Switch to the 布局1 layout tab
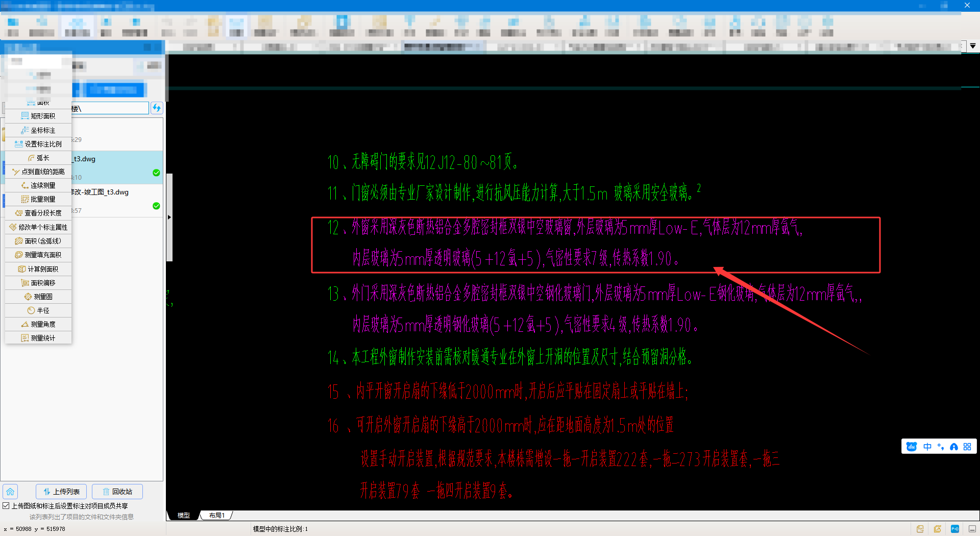The width and height of the screenshot is (980, 536). pyautogui.click(x=216, y=516)
